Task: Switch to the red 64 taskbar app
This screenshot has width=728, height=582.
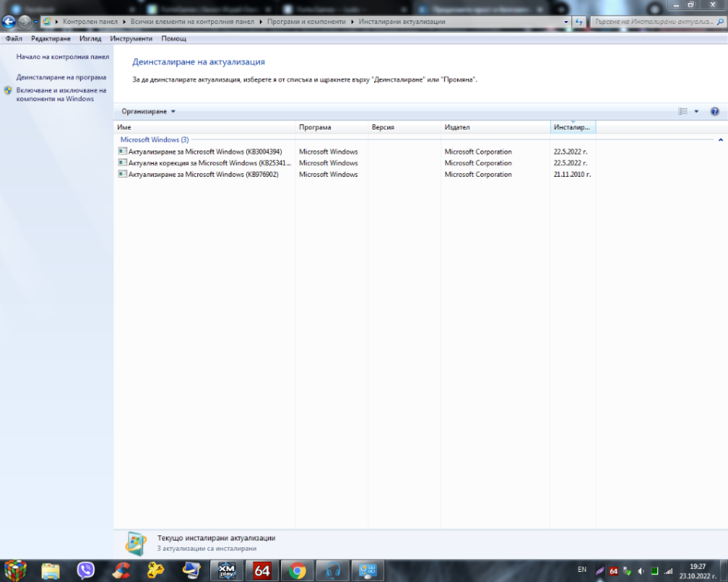Action: (x=262, y=571)
